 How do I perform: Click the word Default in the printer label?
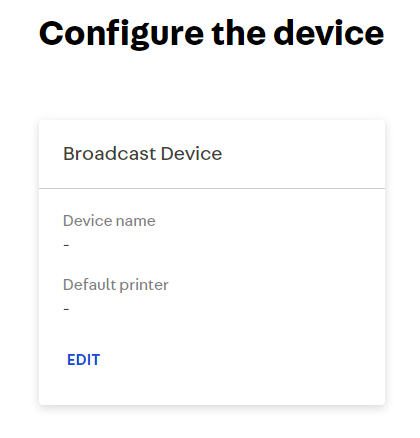tap(89, 284)
